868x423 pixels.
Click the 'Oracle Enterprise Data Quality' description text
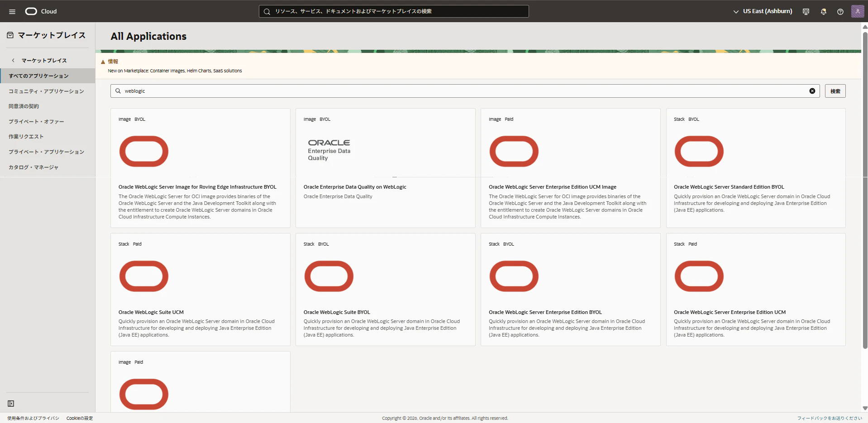(338, 196)
